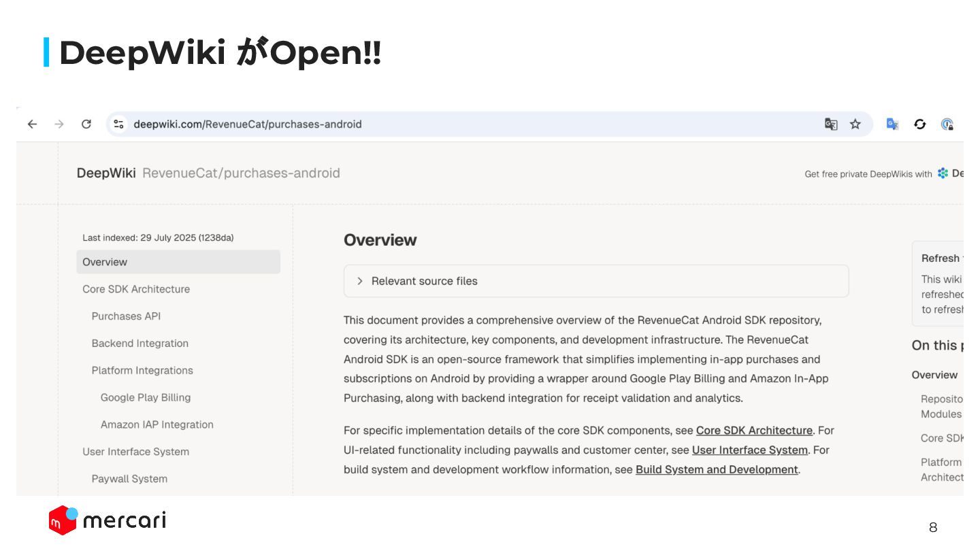Follow the Core SDK Architecture link in the text
This screenshot has height=551, width=980.
[x=754, y=431]
